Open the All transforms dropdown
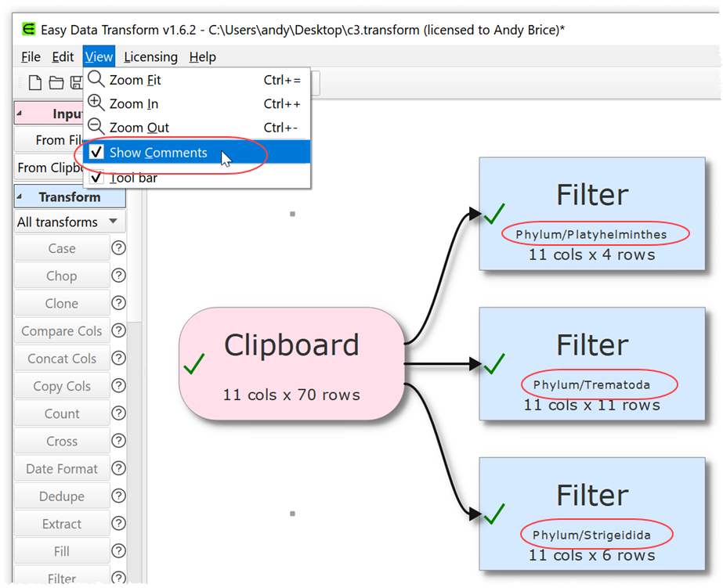Image resolution: width=723 pixels, height=588 pixels. [x=70, y=222]
